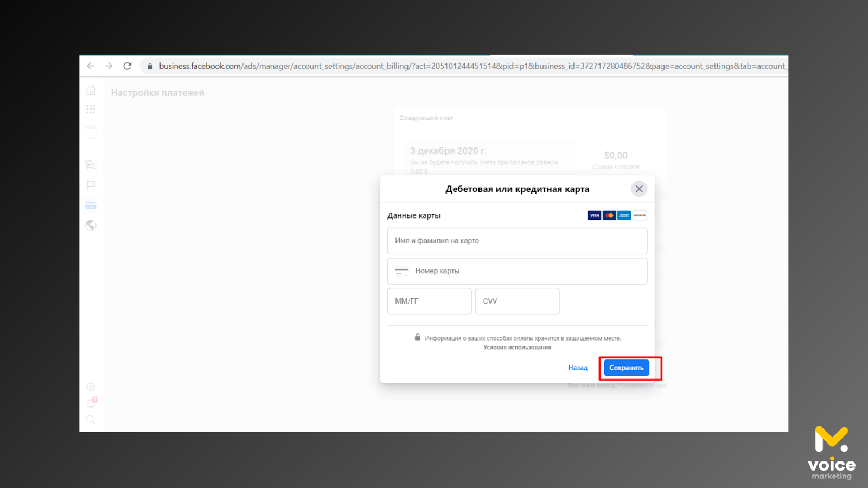Focus the ММ/ГГ expiry field
The width and height of the screenshot is (868, 488).
pos(429,301)
